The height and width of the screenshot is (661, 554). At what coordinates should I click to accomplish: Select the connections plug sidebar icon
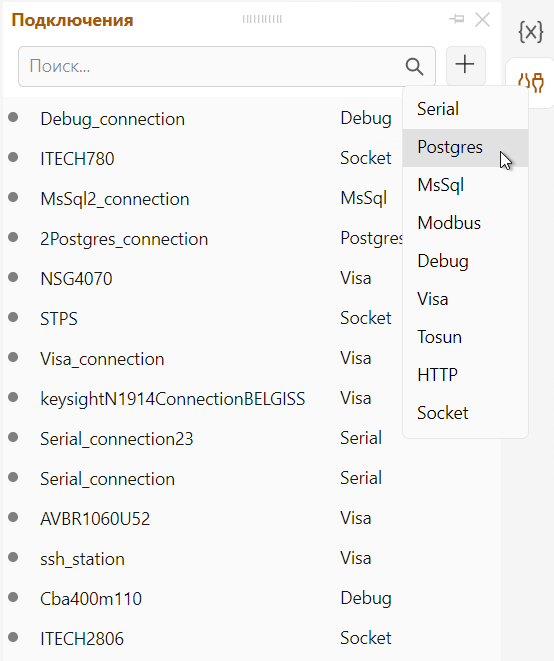(531, 82)
